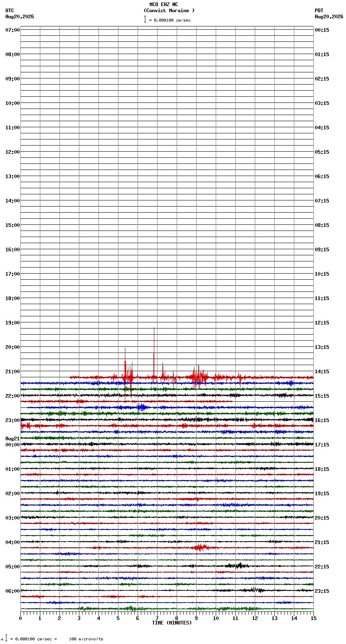Click the '08:00' UTC time label
The width and height of the screenshot is (346, 644).
coord(13,54)
